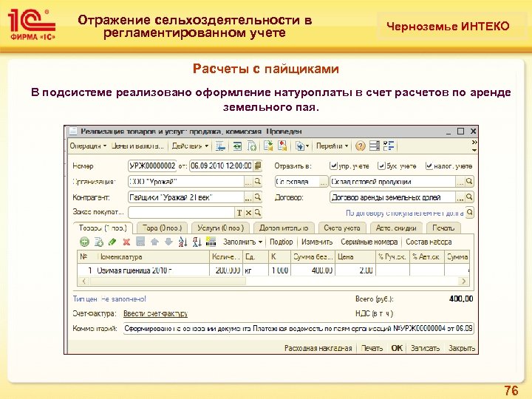Switch to the Счета учета tab
532x399 pixels.
(342, 228)
